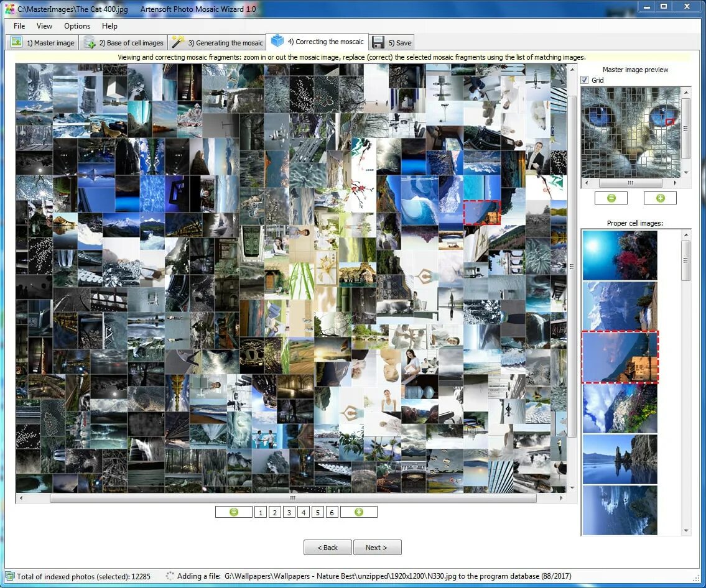Select zoom level 2 button
Image resolution: width=706 pixels, height=588 pixels.
275,512
